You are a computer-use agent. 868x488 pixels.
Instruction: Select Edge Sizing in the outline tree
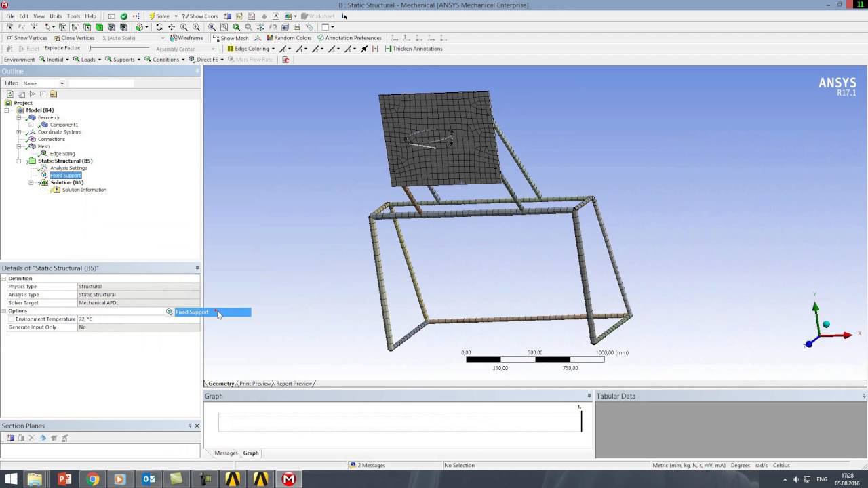point(62,154)
